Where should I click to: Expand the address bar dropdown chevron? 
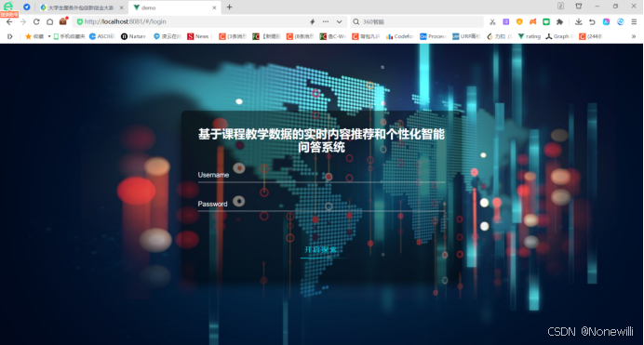[x=340, y=21]
